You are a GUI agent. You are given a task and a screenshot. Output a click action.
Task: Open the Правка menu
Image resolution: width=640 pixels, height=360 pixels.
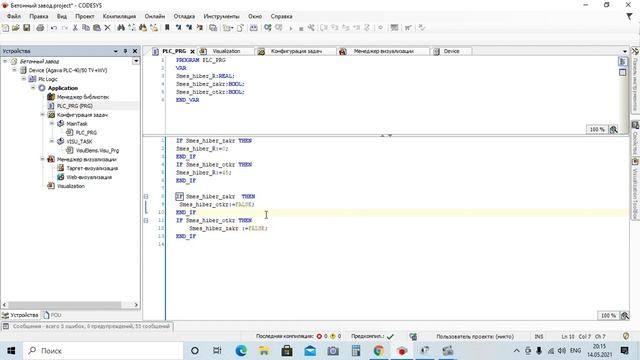click(x=39, y=16)
